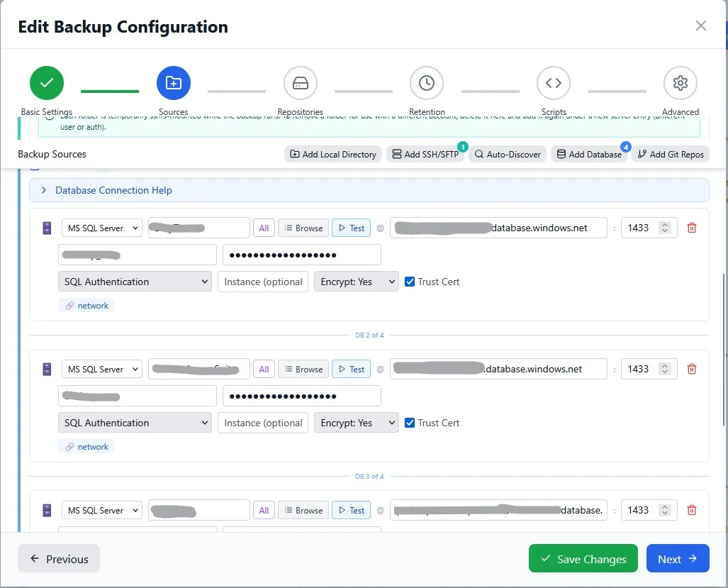
Task: Open Encrypt: Yes dropdown of first database
Action: click(357, 282)
